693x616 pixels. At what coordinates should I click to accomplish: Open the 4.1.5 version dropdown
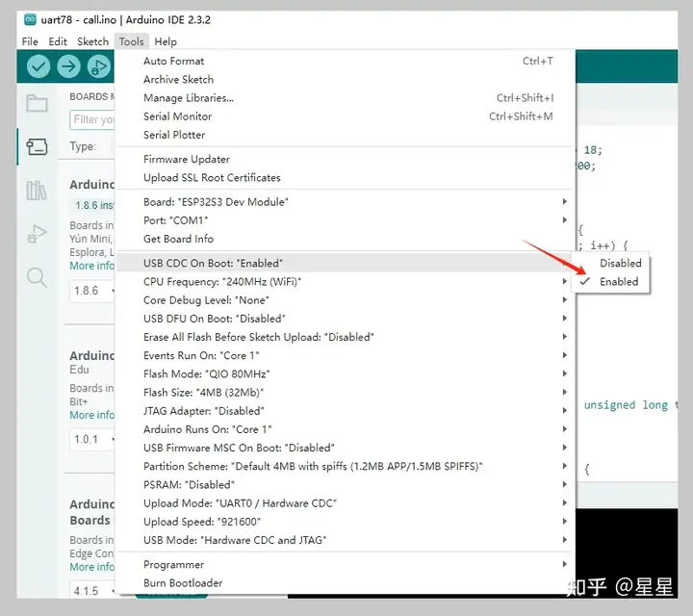click(92, 590)
